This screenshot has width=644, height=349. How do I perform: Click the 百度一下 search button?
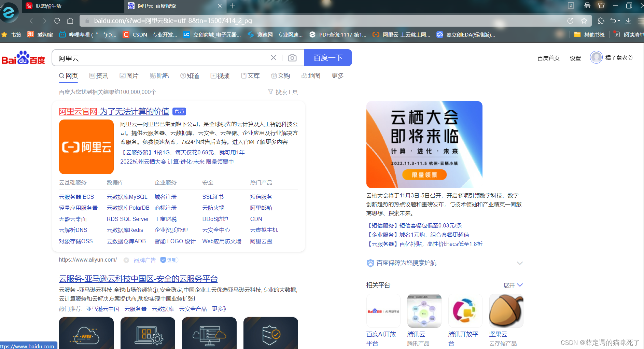coord(328,58)
